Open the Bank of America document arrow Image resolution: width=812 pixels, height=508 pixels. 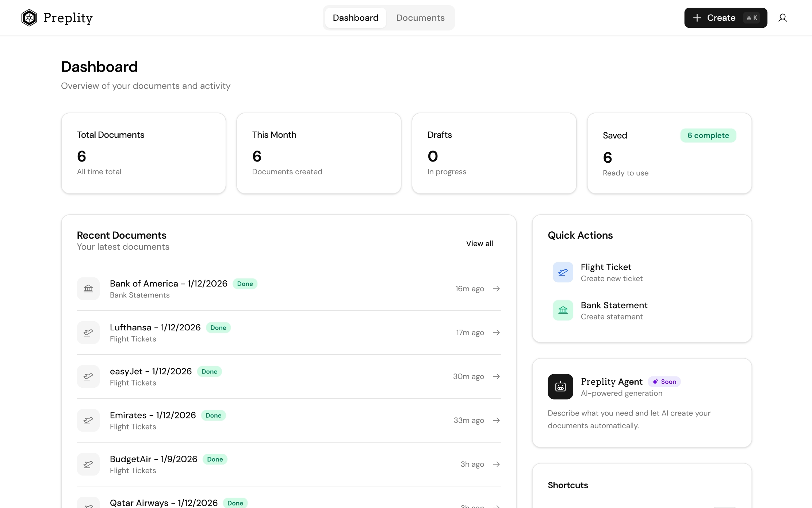[x=496, y=288]
